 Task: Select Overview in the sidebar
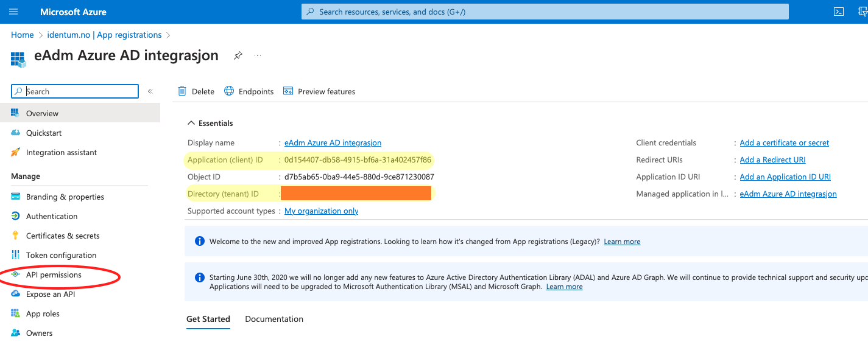pos(80,113)
